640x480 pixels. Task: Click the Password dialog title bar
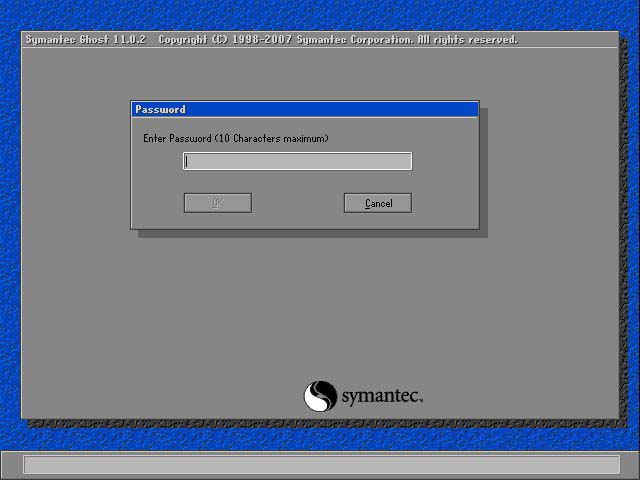(x=304, y=109)
